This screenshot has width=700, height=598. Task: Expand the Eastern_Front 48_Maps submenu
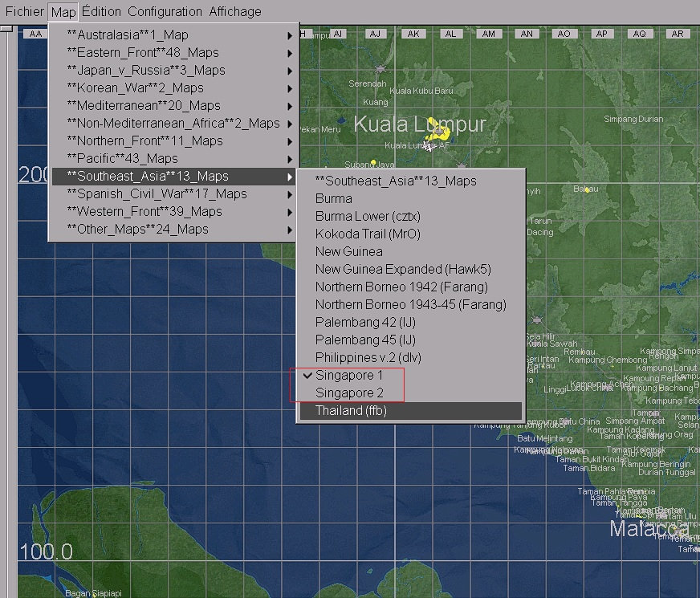173,53
